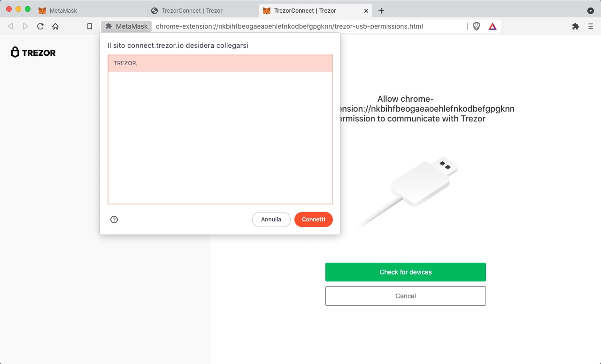Click the browser back arrow icon
Viewport: 601px width, 364px height.
11,26
